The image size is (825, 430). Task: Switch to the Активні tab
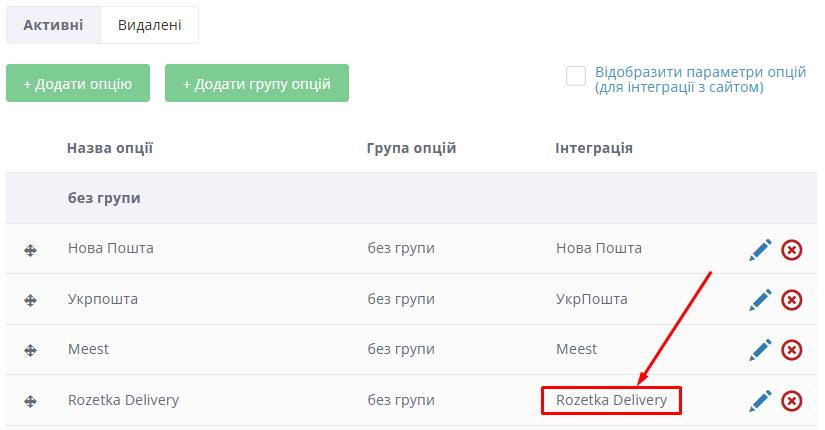(54, 25)
